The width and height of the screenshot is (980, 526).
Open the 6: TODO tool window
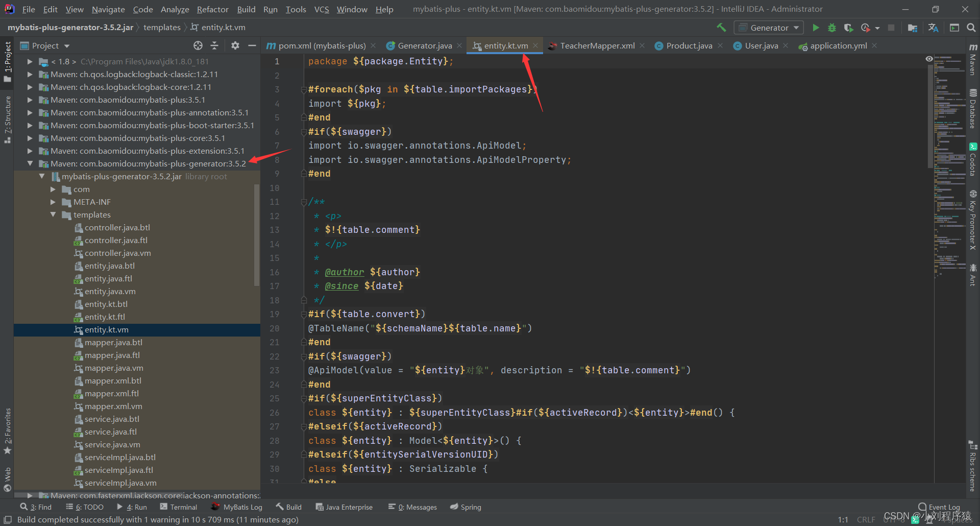[x=85, y=507]
